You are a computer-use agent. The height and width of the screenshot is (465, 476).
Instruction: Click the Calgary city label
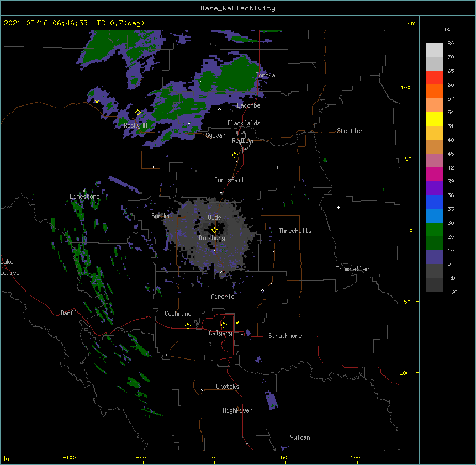[x=221, y=333]
